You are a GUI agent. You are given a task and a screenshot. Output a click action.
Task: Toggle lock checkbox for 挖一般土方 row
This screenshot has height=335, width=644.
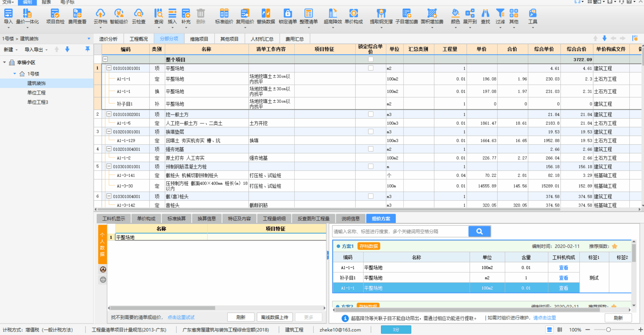[370, 114]
